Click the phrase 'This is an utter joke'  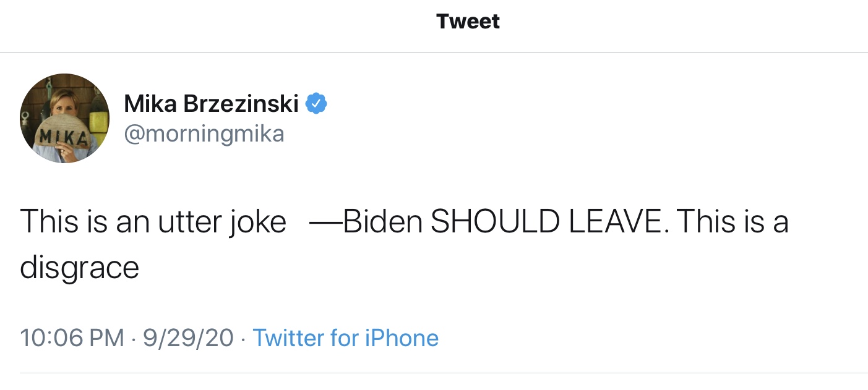point(153,222)
